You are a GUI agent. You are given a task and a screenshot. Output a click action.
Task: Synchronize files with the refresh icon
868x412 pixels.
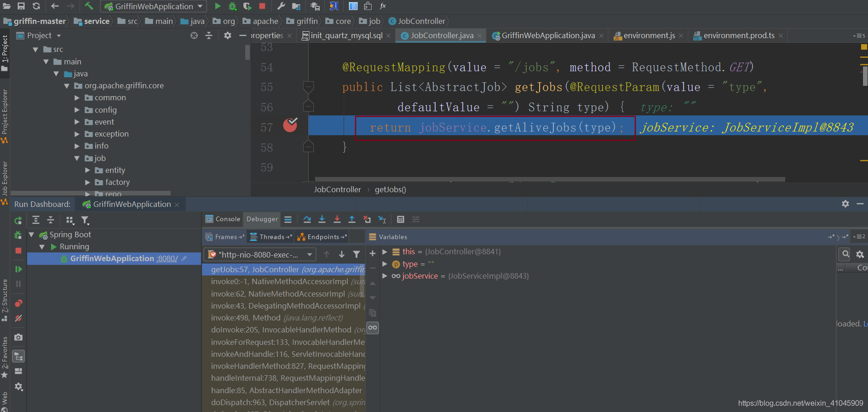coord(36,6)
